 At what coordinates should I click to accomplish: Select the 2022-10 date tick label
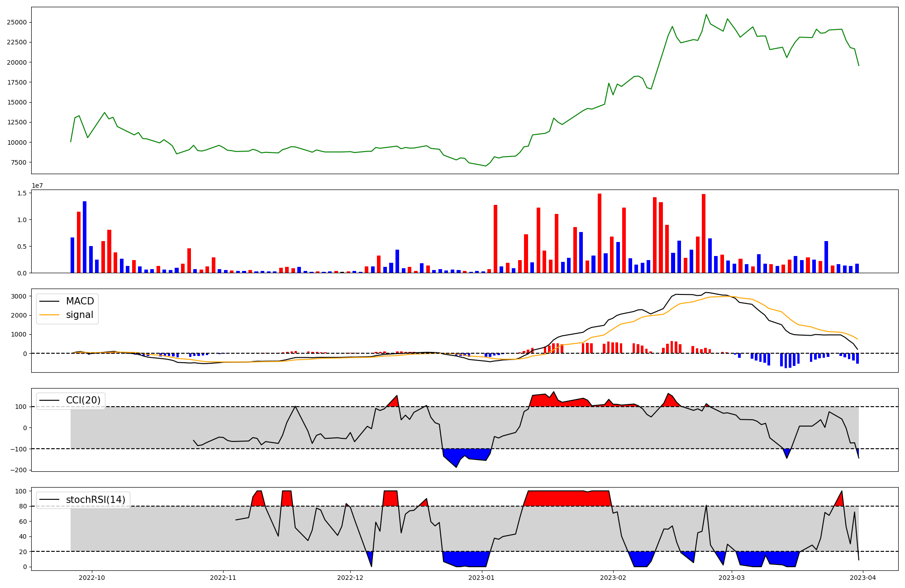coord(92,578)
